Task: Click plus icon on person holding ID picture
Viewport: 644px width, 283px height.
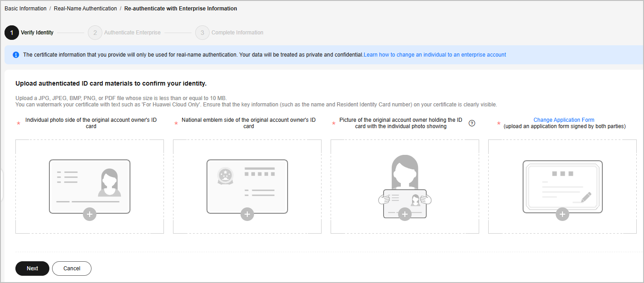Action: (x=405, y=214)
